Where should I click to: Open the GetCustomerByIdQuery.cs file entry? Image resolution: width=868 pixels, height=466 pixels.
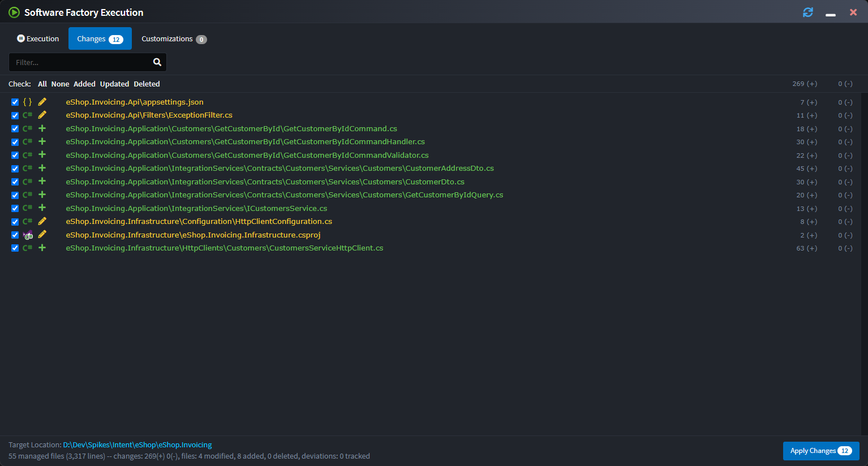point(285,195)
